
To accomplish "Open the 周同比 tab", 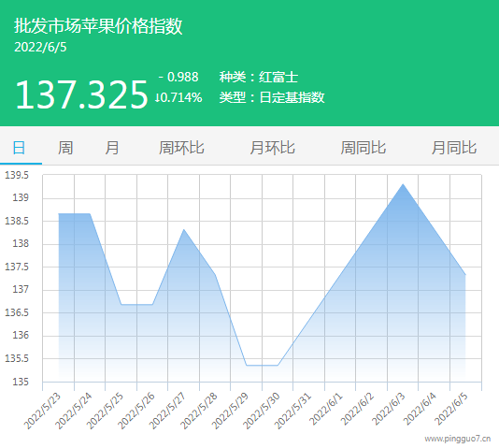I will point(364,148).
